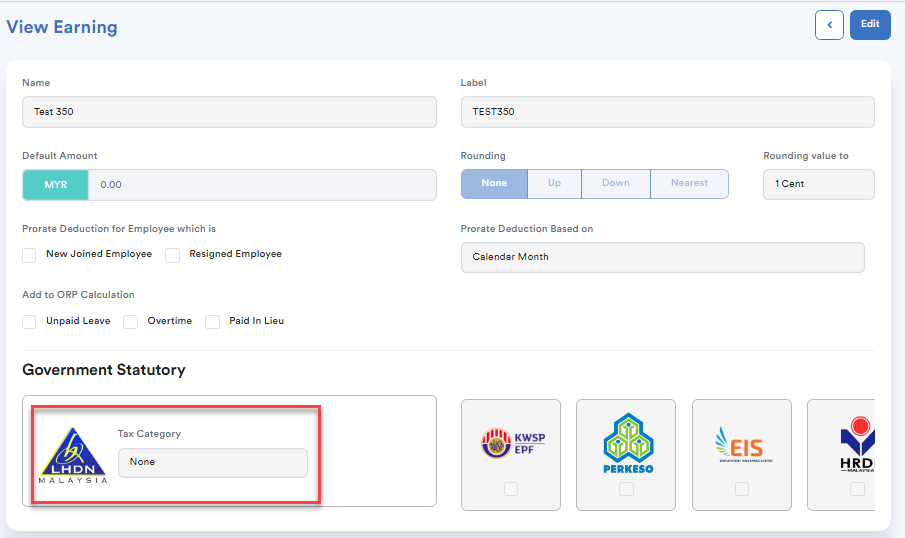Image resolution: width=905 pixels, height=538 pixels.
Task: Click the Tax Category label
Action: tap(149, 434)
